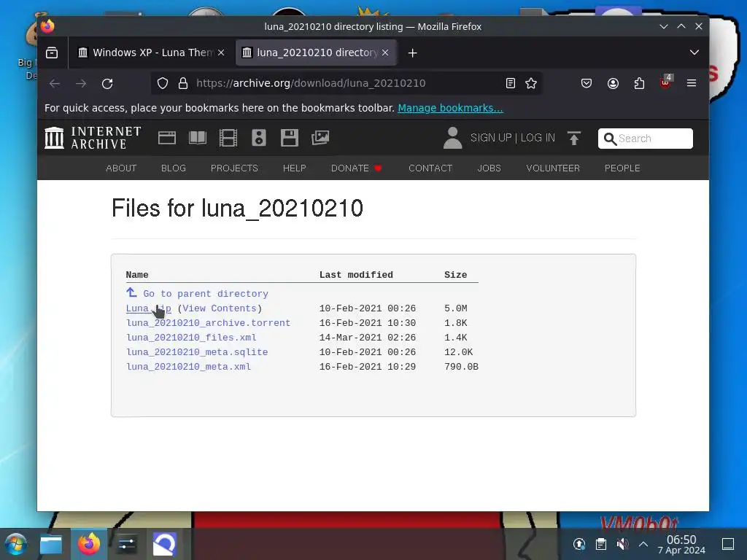Screen dimensions: 747x560
Task: Open file manager in taskbar
Action: pos(51,544)
